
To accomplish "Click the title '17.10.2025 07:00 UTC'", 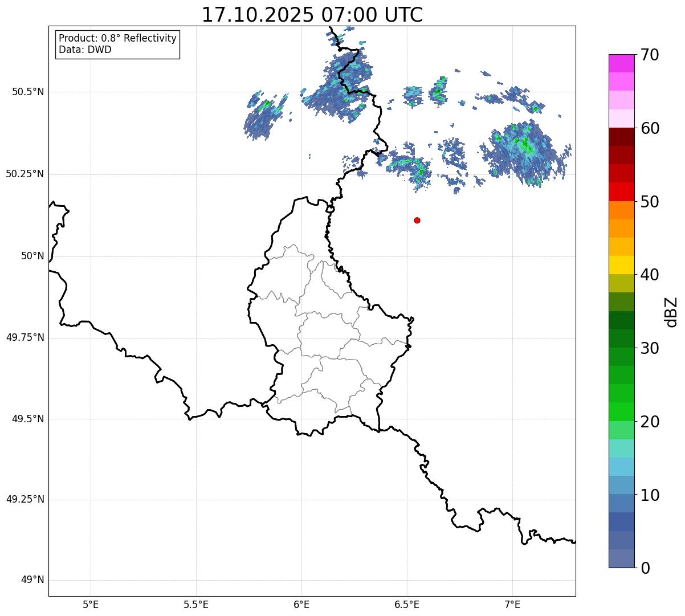I will [x=312, y=15].
